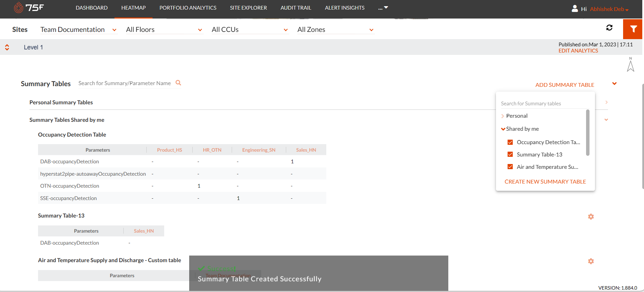Click the OTN-occupancyDetection row label
The image size is (644, 292).
(70, 186)
